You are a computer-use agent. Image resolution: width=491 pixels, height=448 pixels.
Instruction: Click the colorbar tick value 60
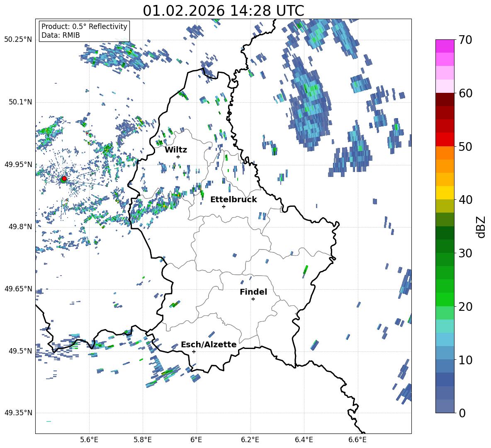pyautogui.click(x=465, y=93)
